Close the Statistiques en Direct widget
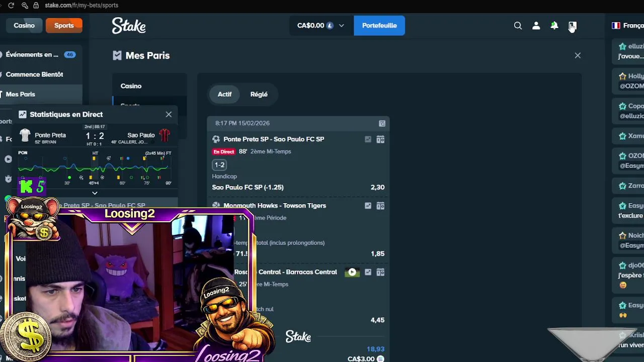 point(169,115)
